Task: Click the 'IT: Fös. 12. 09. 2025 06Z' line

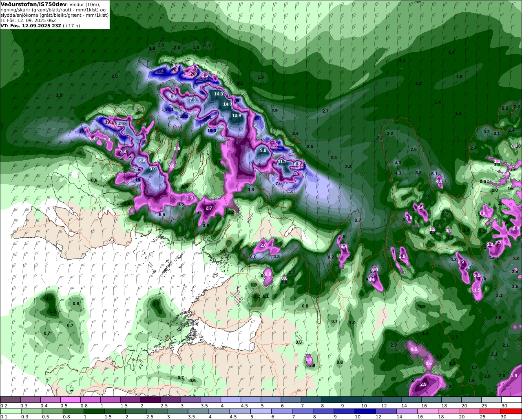Action: (28, 20)
